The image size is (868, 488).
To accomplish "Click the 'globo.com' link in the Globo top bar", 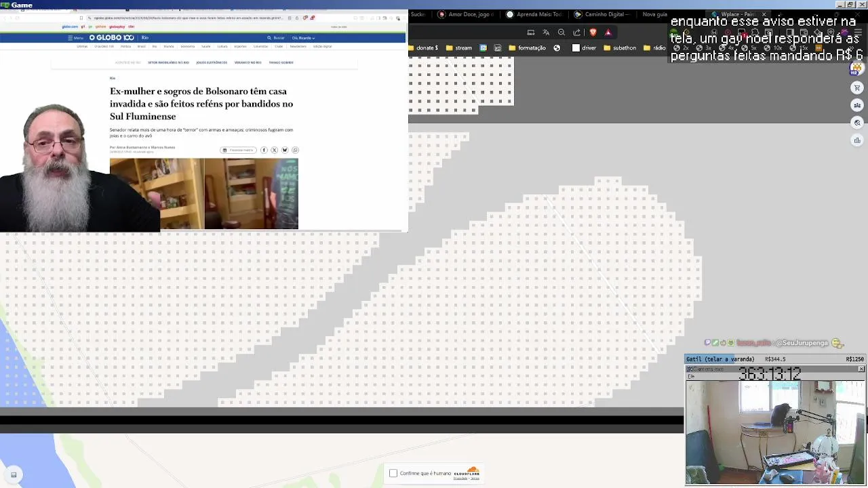I will tap(70, 27).
